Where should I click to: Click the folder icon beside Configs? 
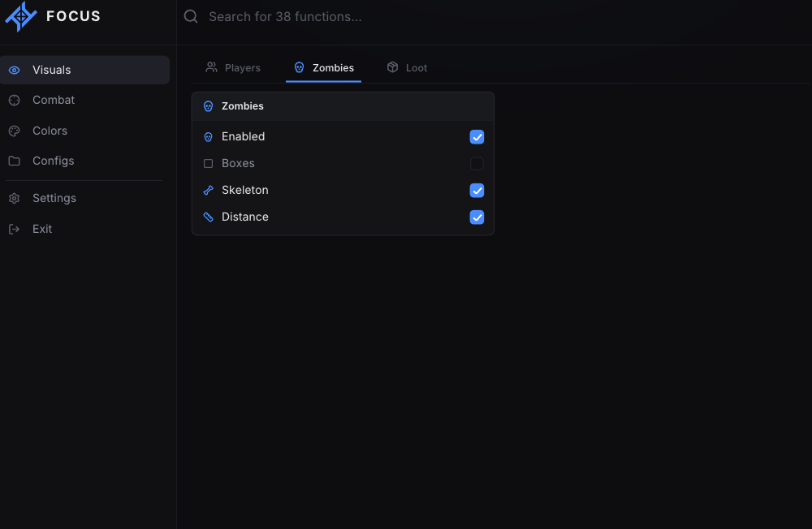pyautogui.click(x=15, y=161)
